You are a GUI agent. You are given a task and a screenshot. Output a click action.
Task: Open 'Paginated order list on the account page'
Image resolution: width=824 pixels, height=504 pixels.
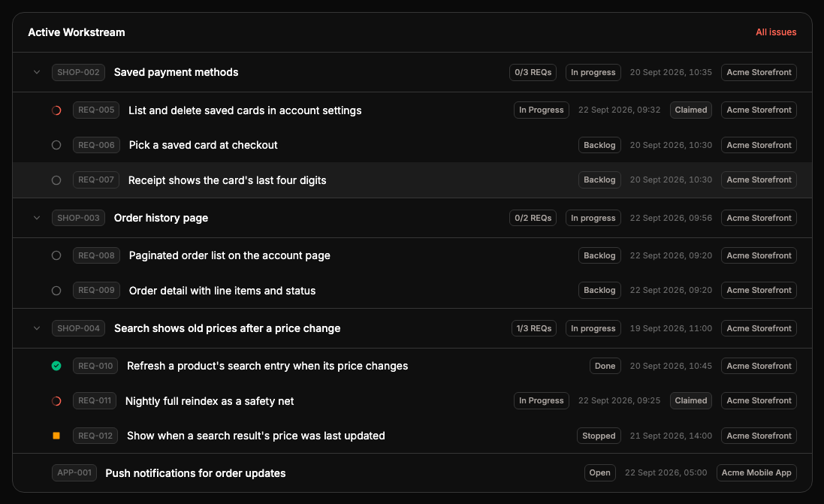[x=230, y=255]
